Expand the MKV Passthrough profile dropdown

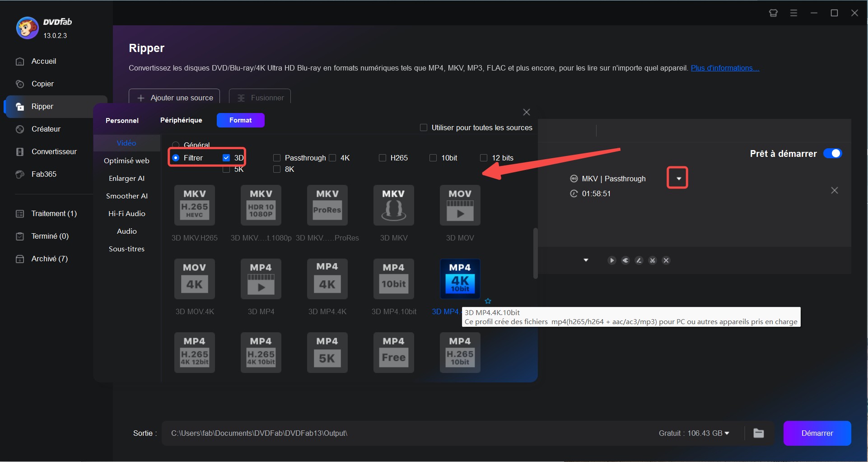(678, 178)
